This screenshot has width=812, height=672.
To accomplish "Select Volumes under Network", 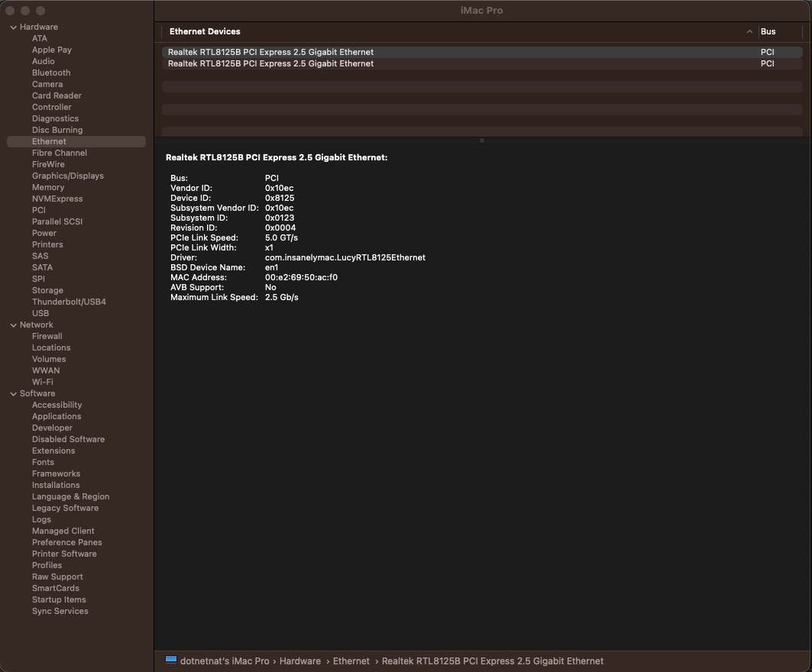I will (49, 360).
